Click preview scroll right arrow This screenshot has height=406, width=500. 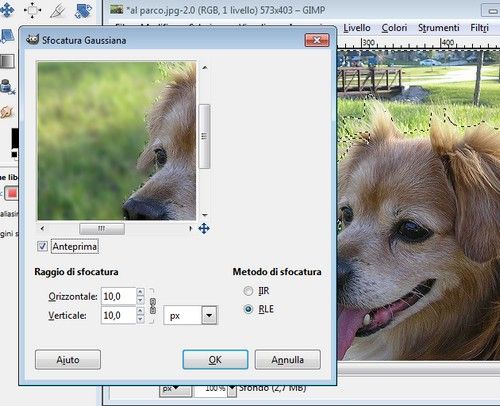click(190, 229)
